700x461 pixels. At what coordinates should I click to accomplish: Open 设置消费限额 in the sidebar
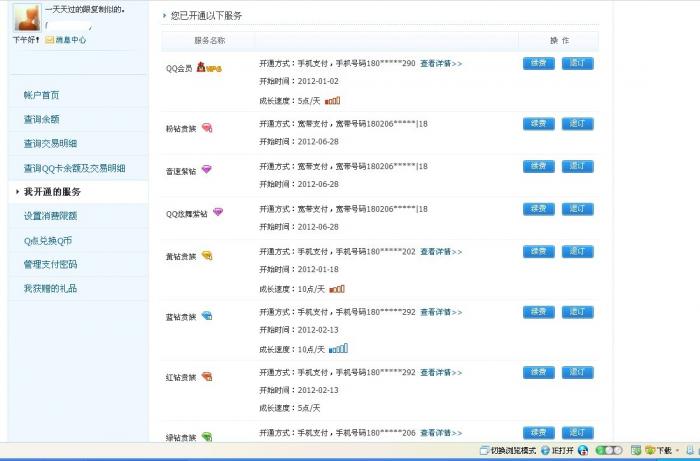50,216
